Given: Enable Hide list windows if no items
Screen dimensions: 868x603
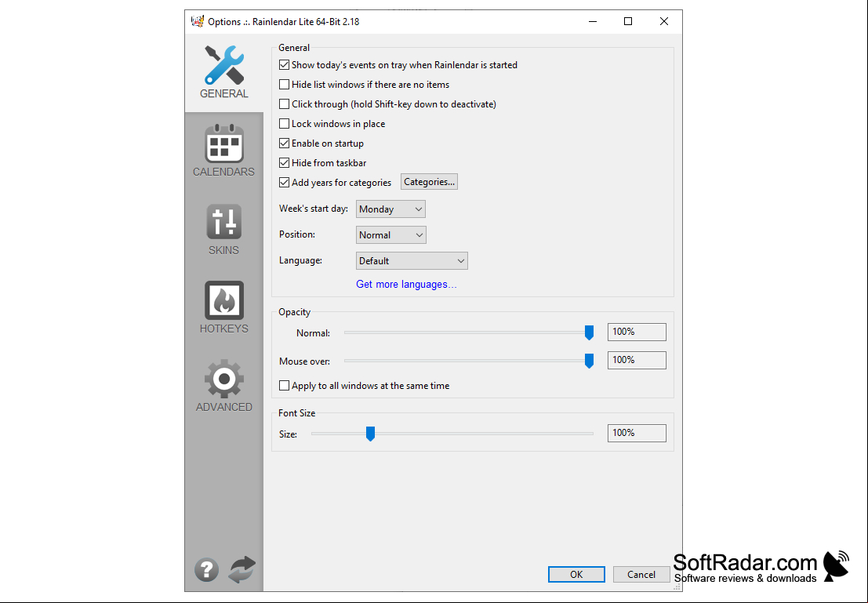Looking at the screenshot, I should pyautogui.click(x=284, y=84).
